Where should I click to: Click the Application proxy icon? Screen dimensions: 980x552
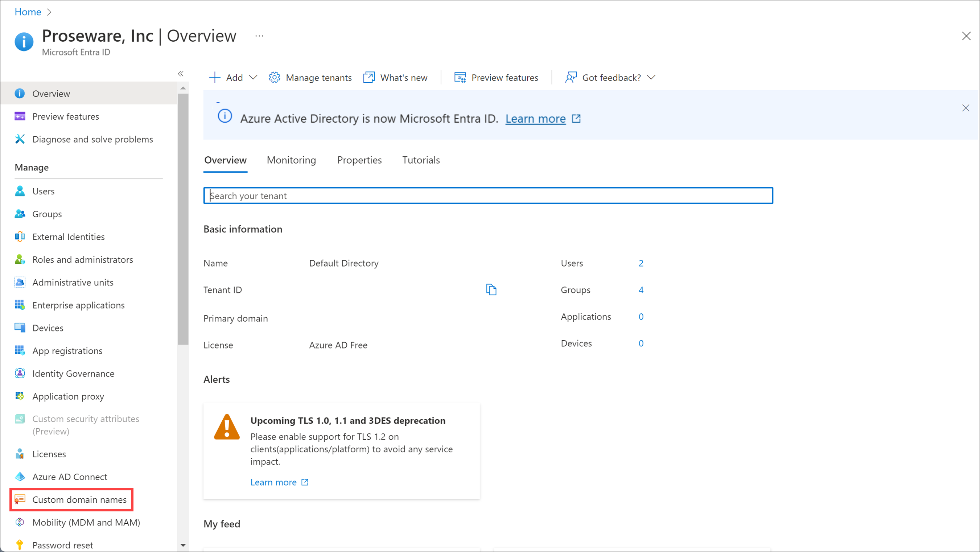[x=20, y=396]
